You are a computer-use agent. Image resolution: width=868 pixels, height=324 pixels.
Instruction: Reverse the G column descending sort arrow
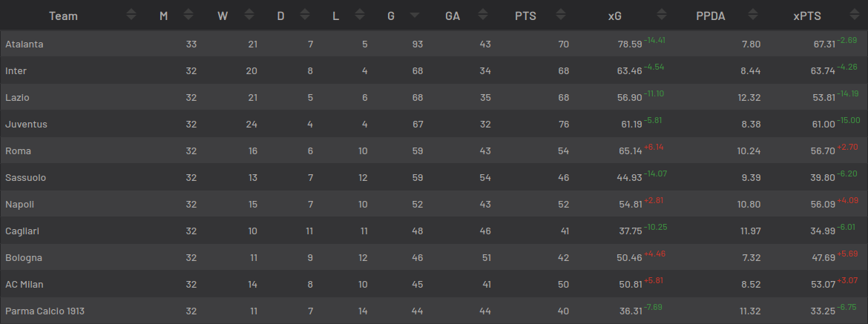[x=415, y=16]
